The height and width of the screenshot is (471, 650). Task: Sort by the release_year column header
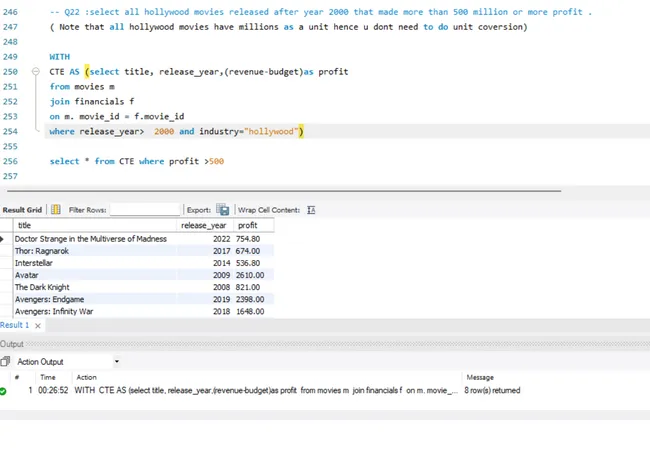tap(205, 225)
